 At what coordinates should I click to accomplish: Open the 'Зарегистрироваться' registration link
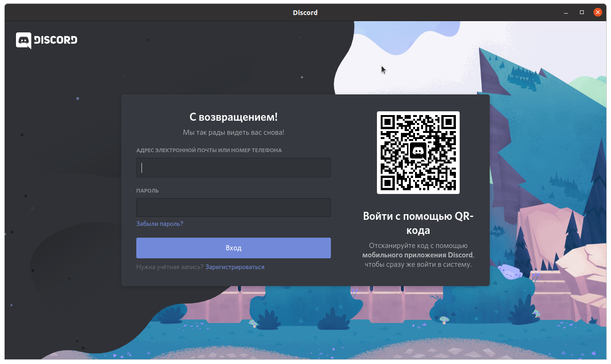(235, 267)
